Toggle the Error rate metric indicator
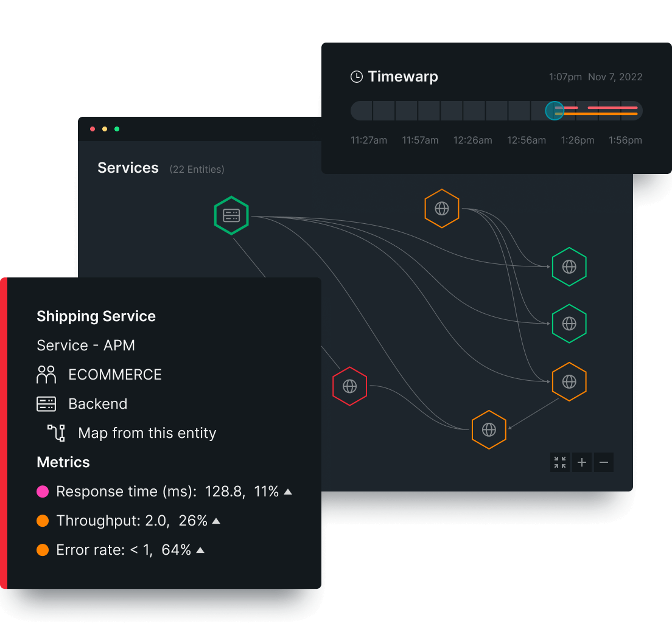The image size is (672, 632). click(x=42, y=549)
